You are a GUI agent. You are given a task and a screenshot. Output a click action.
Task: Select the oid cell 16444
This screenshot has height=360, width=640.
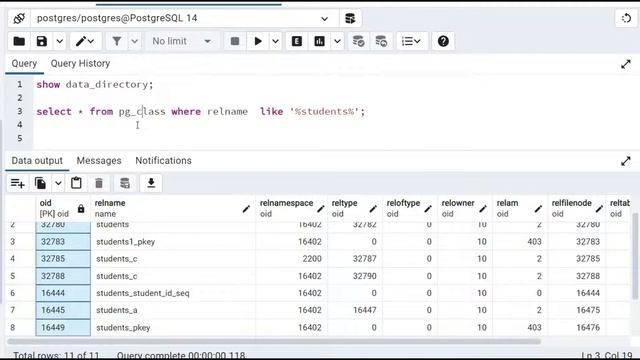pos(63,293)
